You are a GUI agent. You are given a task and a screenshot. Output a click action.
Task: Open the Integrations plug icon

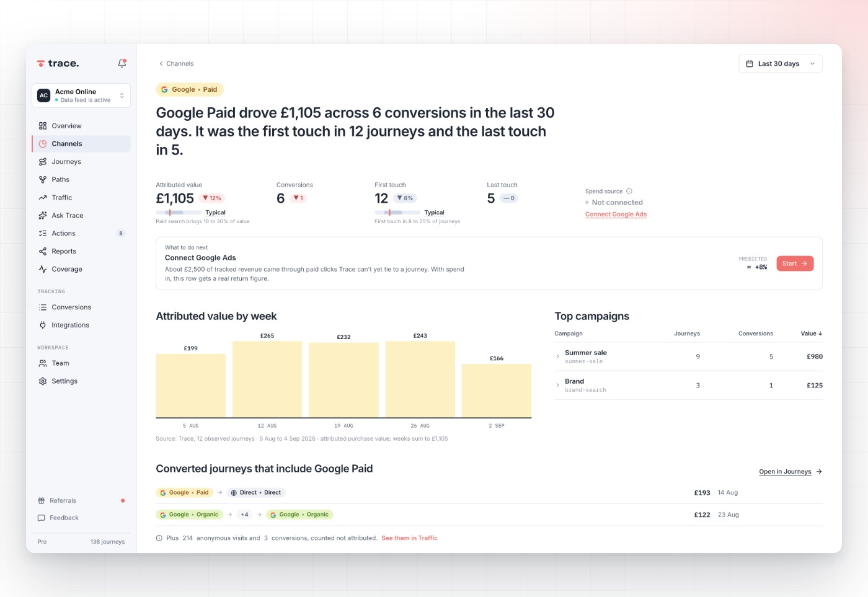pos(43,325)
